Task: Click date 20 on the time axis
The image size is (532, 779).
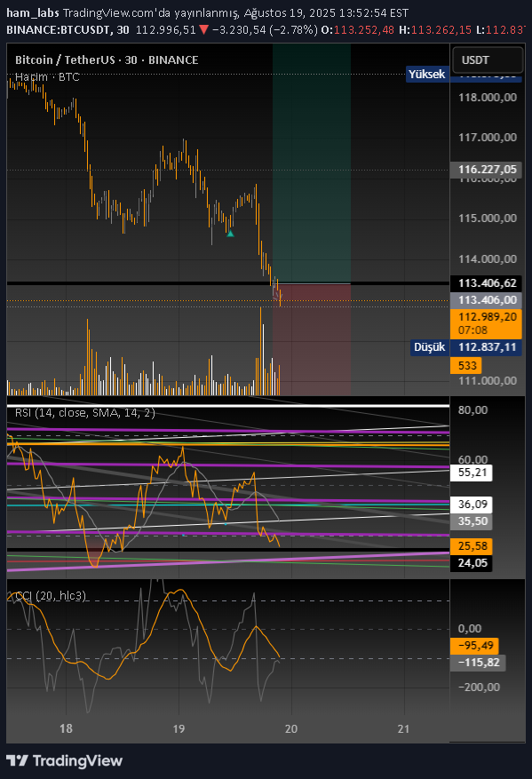Action: [291, 729]
